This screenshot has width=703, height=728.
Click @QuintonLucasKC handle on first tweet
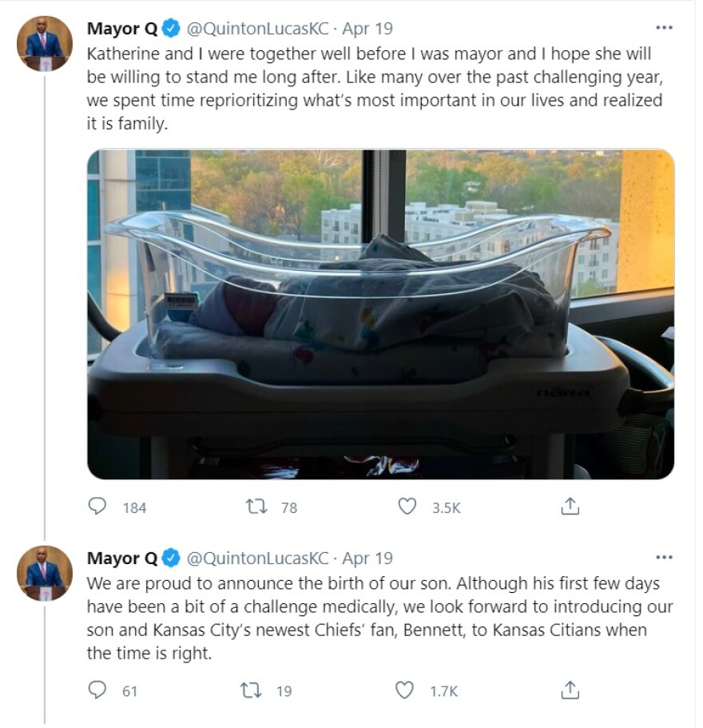[x=257, y=29]
